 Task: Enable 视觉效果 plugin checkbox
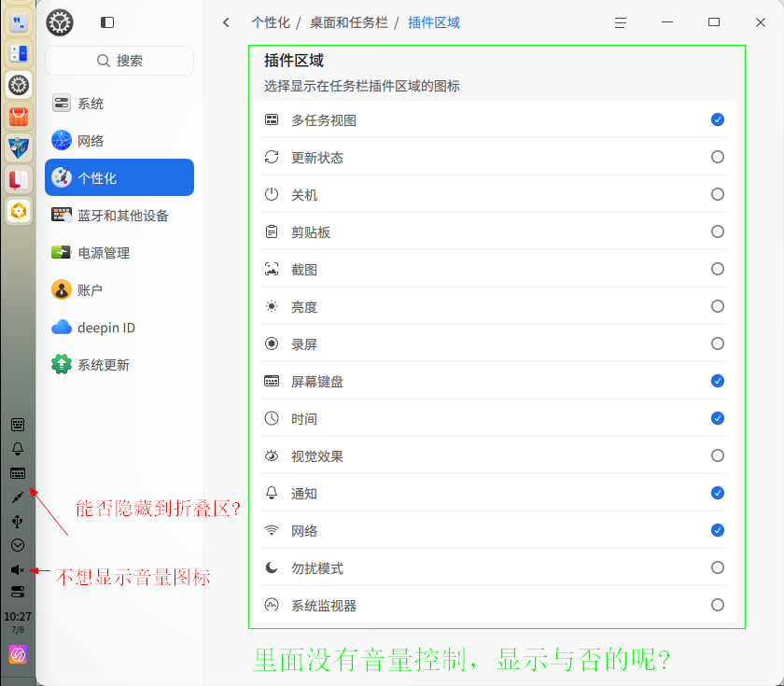point(718,455)
